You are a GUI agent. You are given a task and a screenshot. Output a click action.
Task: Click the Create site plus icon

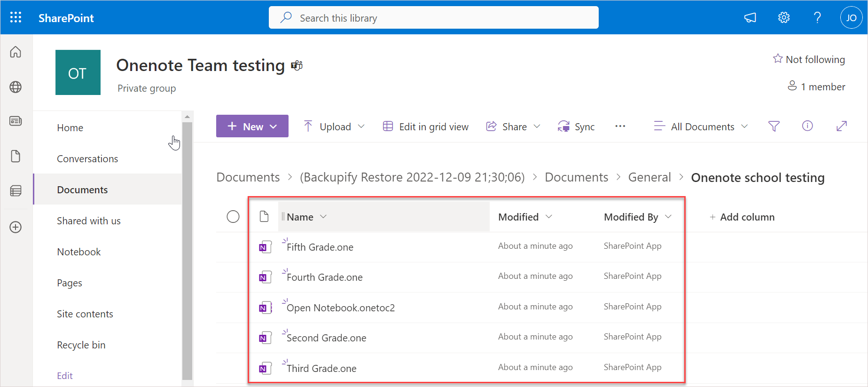(16, 227)
